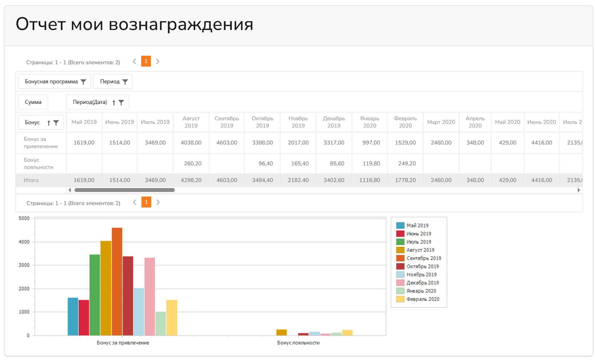The width and height of the screenshot is (595, 364).
Task: Click the horizontal scrollbar beneath the table
Action: point(125,190)
